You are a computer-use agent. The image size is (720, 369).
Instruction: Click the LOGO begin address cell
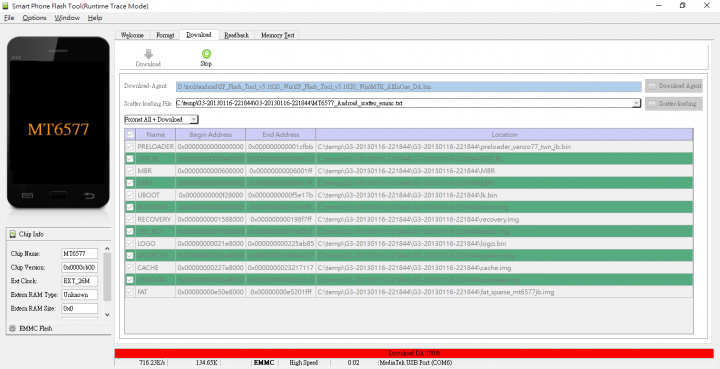[x=210, y=244]
